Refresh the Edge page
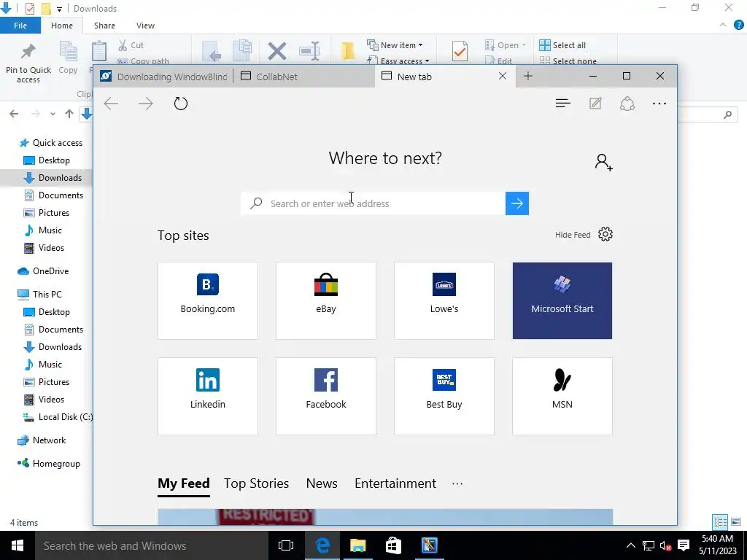The height and width of the screenshot is (560, 747). 181,104
